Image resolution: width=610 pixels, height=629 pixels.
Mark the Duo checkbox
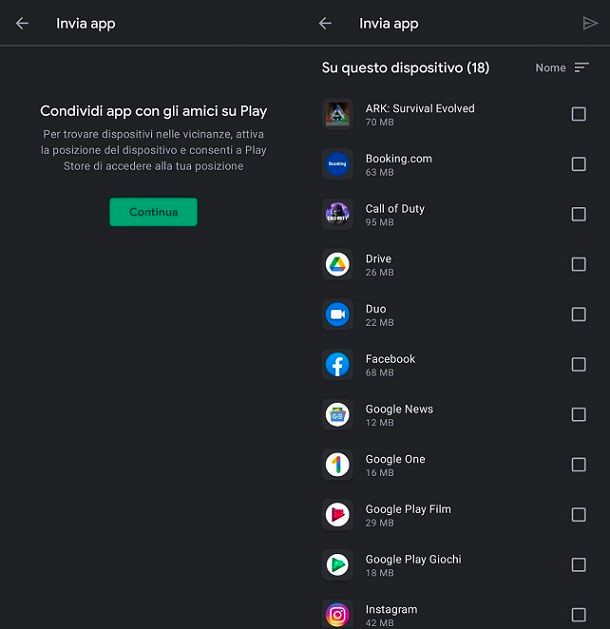[x=578, y=314]
